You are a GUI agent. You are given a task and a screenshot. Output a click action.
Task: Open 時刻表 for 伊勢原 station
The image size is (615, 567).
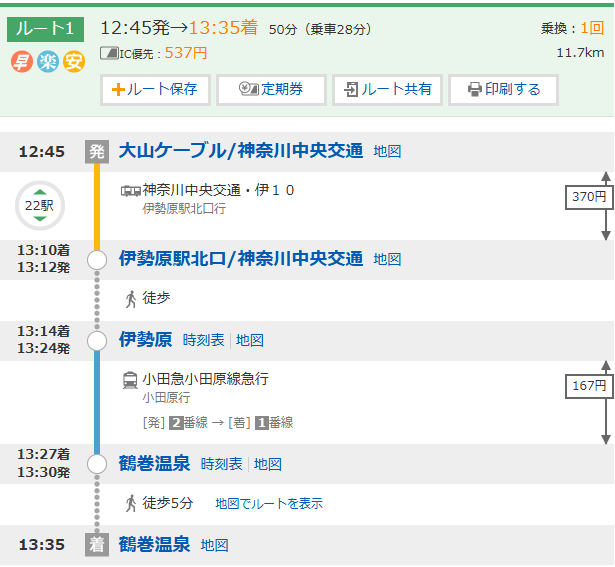click(x=204, y=340)
